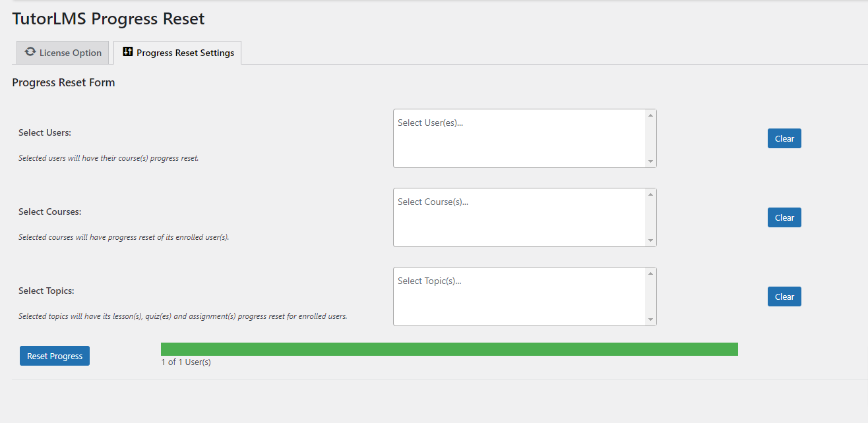Clear the selected users
The height and width of the screenshot is (423, 868).
coord(784,138)
